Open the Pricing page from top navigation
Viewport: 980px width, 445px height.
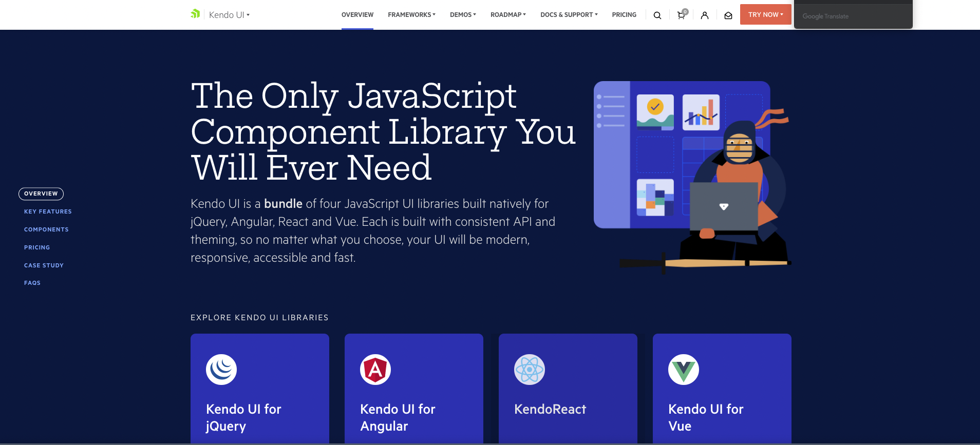click(x=624, y=15)
